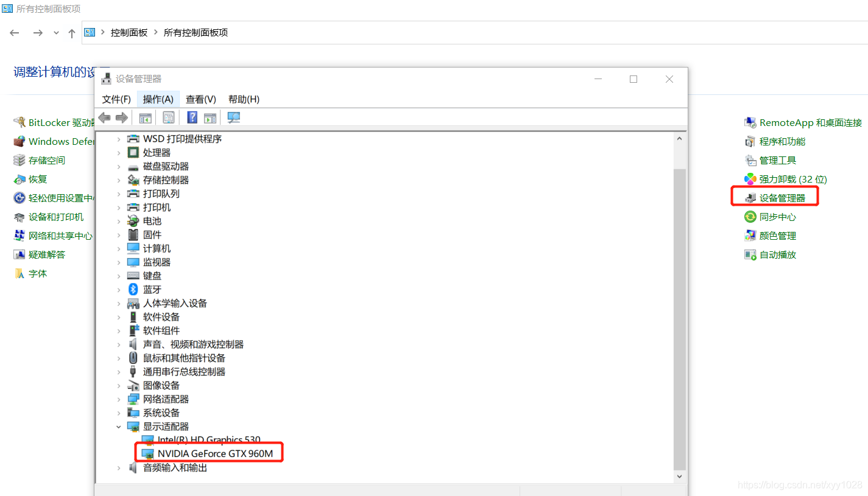
Task: Click the 声音、视频和游戏控制器 speaker icon
Action: [133, 344]
